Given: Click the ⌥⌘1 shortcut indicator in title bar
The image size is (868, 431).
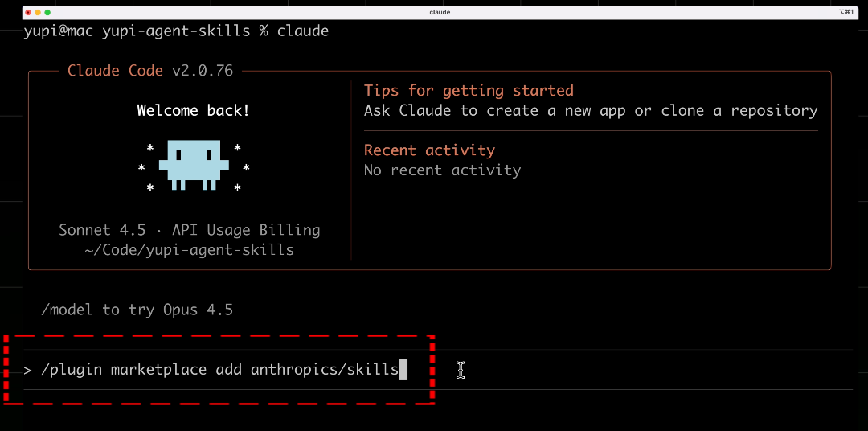Looking at the screenshot, I should pyautogui.click(x=845, y=12).
